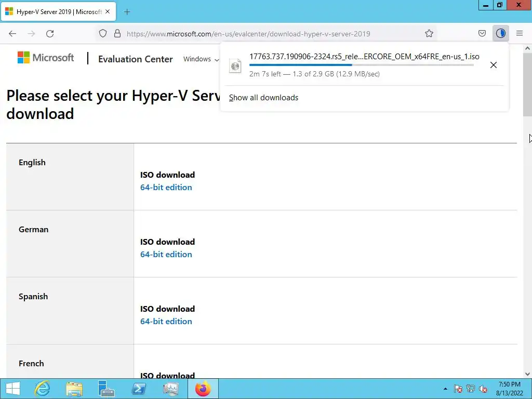Open the Performance Monitor taskbar icon
This screenshot has height=399, width=532.
pos(170,389)
